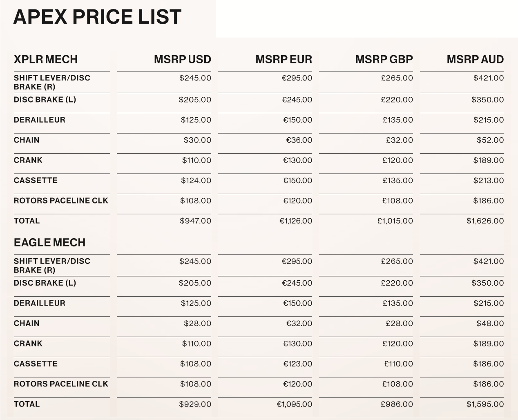The image size is (518, 420).
Task: Click the DERAILLEUR label under XPLR MECH
Action: click(39, 120)
